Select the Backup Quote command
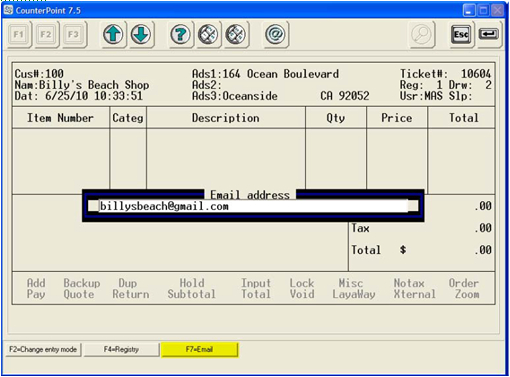 point(82,289)
